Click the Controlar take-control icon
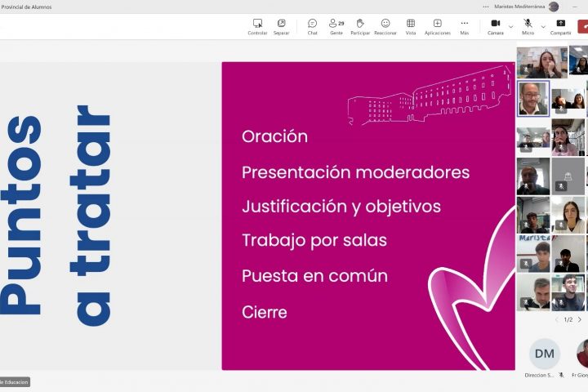Viewport: 588px width, 392px height. coord(257,24)
